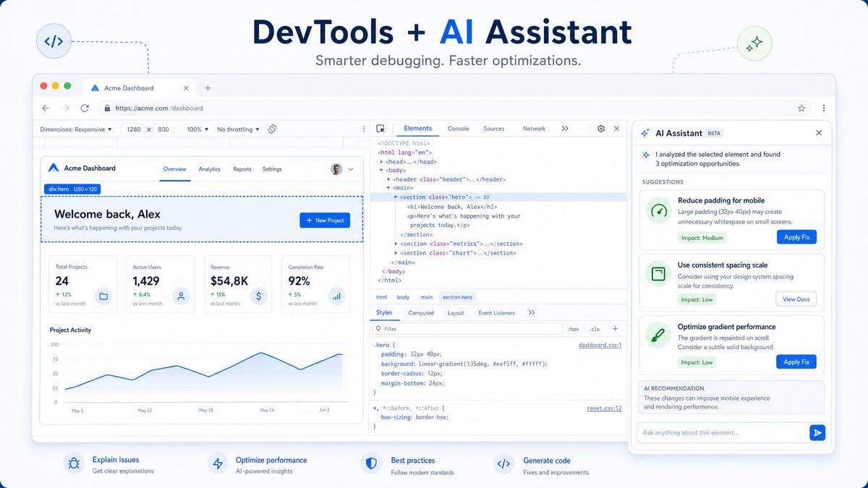Click the speed gauge icon for Reduce padding
The height and width of the screenshot is (488, 868).
[658, 211]
